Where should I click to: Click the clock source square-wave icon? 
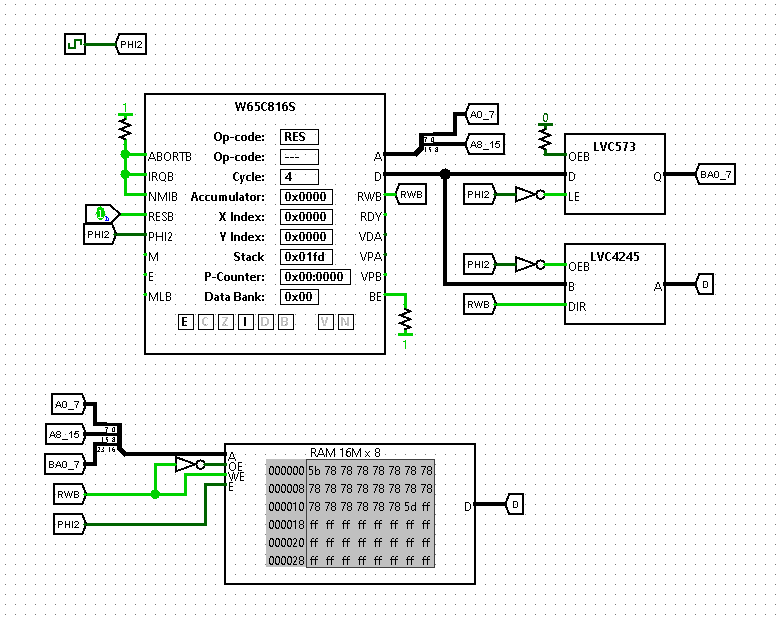(75, 45)
